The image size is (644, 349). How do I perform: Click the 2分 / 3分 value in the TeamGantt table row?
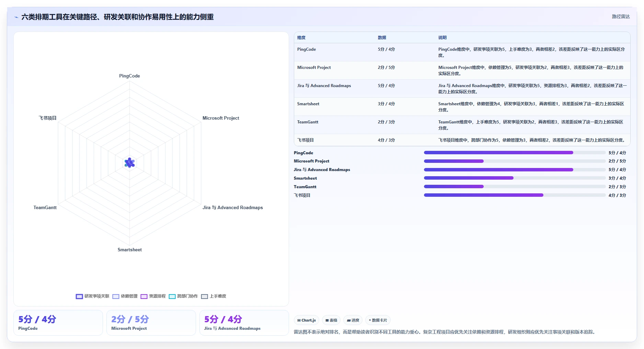click(x=387, y=122)
